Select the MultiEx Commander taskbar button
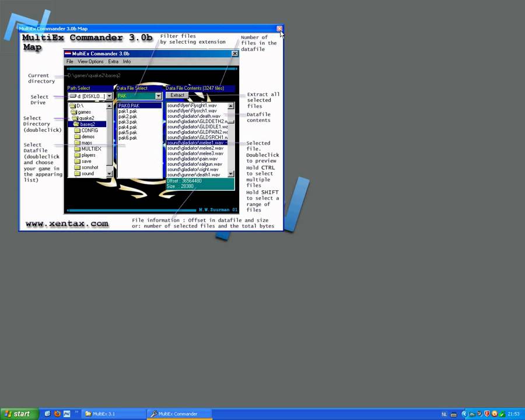Screen dimensions: 525x420 [x=180, y=414]
